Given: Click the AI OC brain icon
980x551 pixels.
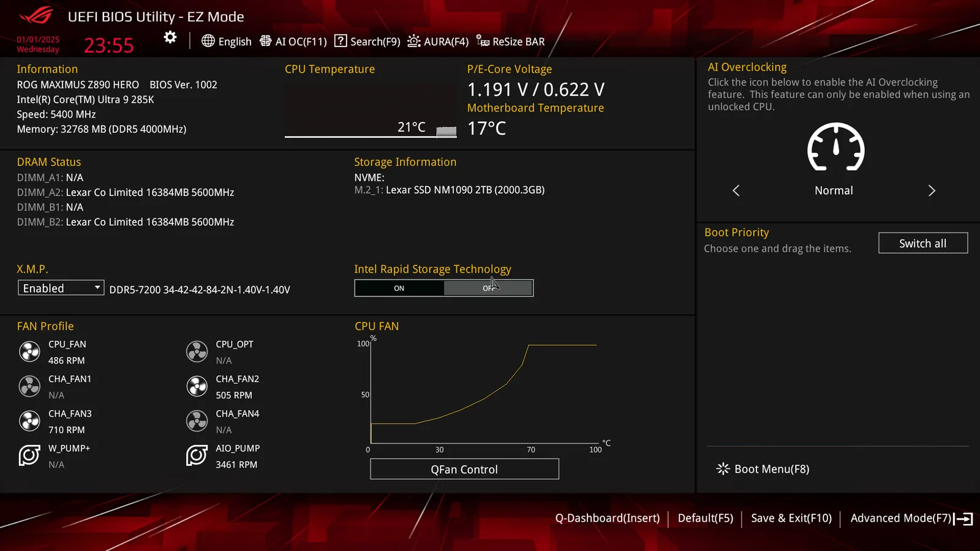Looking at the screenshot, I should click(266, 41).
